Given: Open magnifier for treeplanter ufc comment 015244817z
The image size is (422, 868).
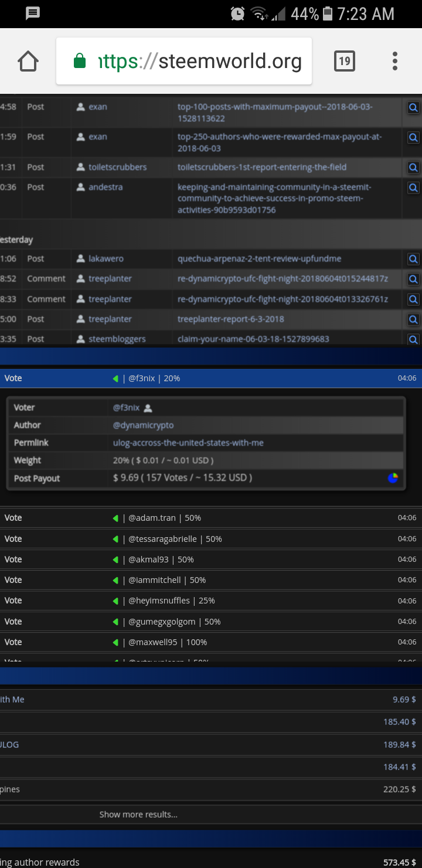Looking at the screenshot, I should (413, 279).
